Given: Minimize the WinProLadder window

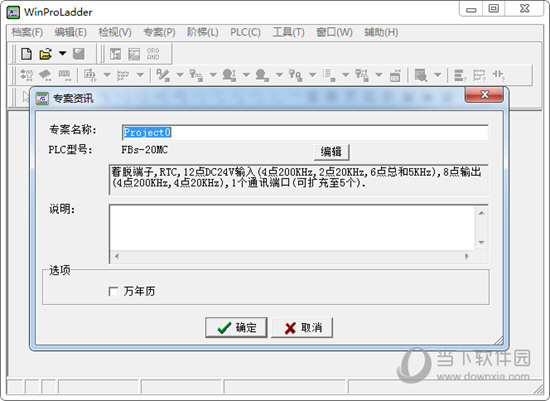Looking at the screenshot, I should coord(471,9).
